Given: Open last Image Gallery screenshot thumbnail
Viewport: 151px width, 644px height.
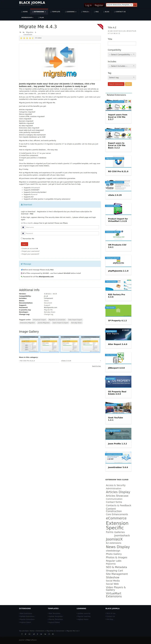Looking at the screenshot, I should click(90, 344).
